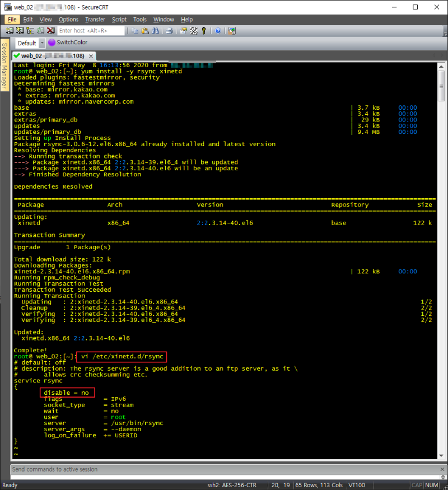Open Quick Connect from the toolbar

tap(20, 31)
